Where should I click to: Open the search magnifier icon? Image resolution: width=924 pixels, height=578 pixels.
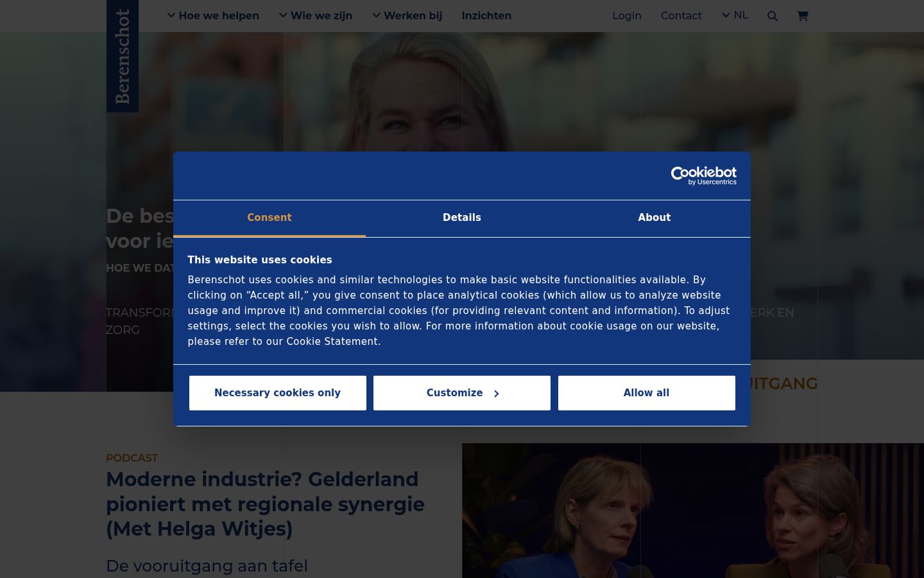(x=773, y=16)
